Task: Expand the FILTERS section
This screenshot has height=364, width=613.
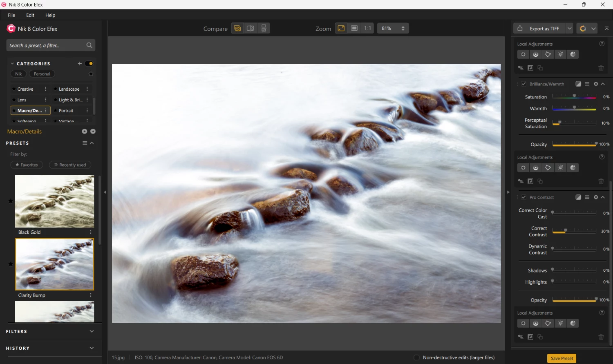Action: click(x=92, y=331)
